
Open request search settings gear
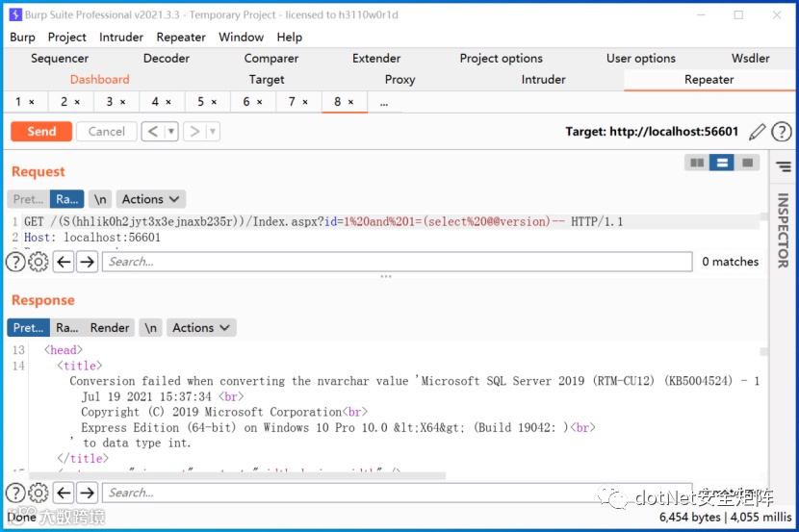(39, 263)
